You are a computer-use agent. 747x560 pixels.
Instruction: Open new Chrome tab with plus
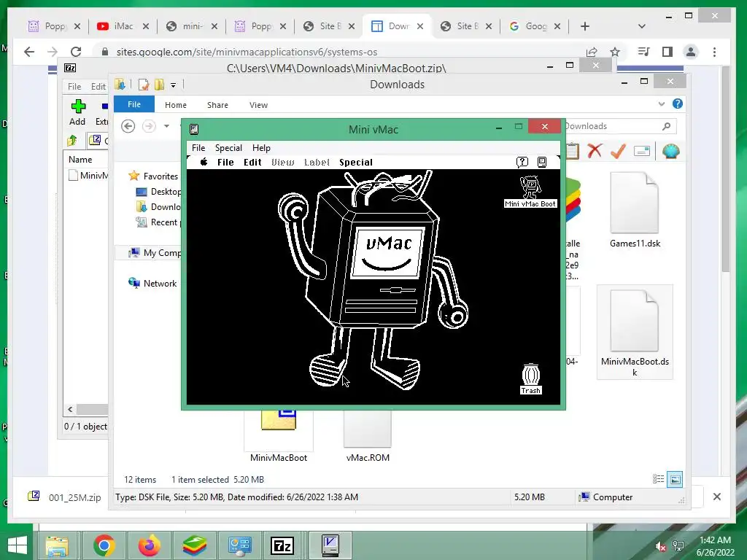585,26
